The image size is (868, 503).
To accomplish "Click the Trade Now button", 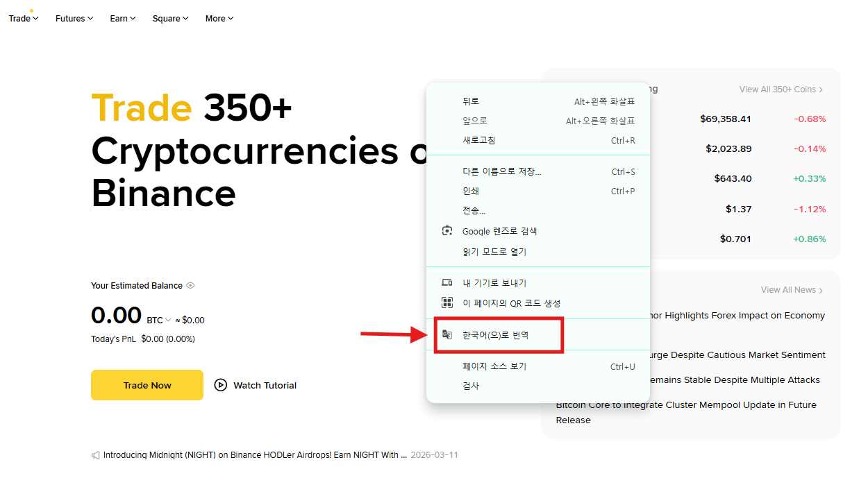I will (x=147, y=385).
